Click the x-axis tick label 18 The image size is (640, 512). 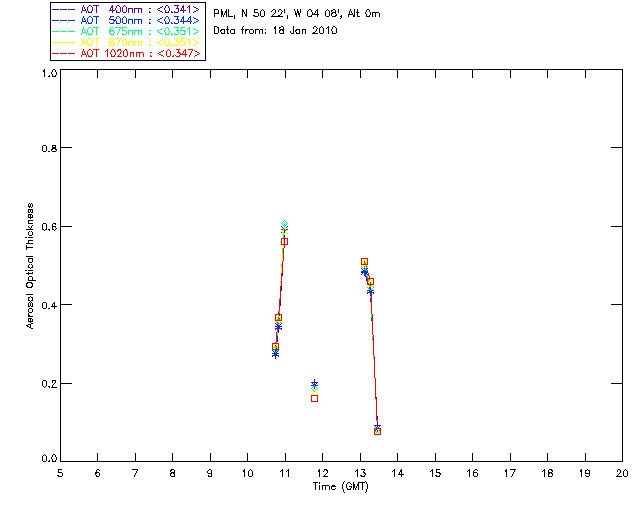(x=547, y=473)
